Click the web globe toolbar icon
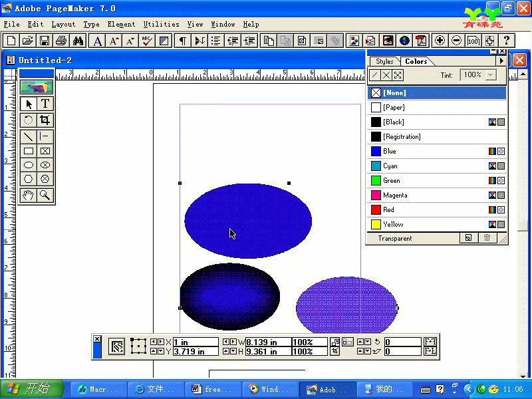Screen dimensions: 532x399 pos(404,41)
